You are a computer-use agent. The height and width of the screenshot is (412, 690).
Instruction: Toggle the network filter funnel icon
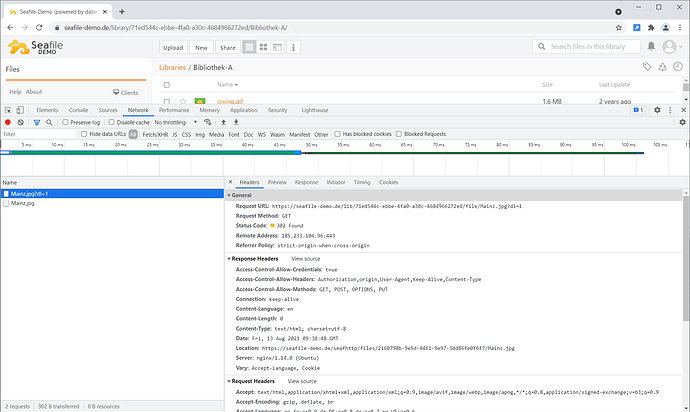(x=37, y=122)
